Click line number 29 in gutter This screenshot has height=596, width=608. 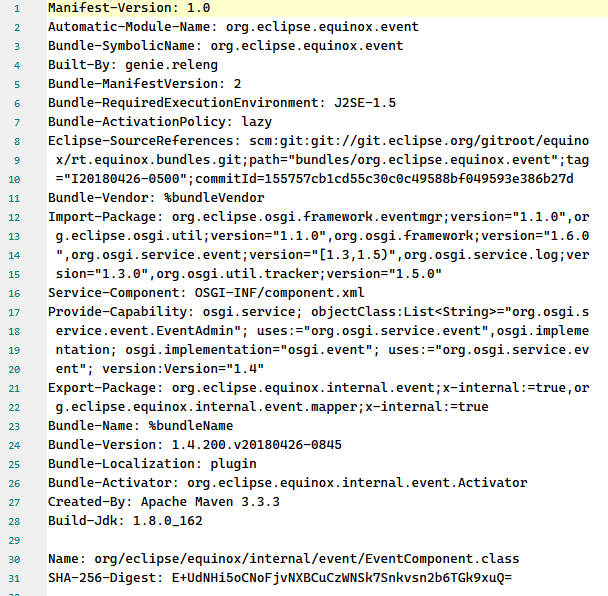14,541
